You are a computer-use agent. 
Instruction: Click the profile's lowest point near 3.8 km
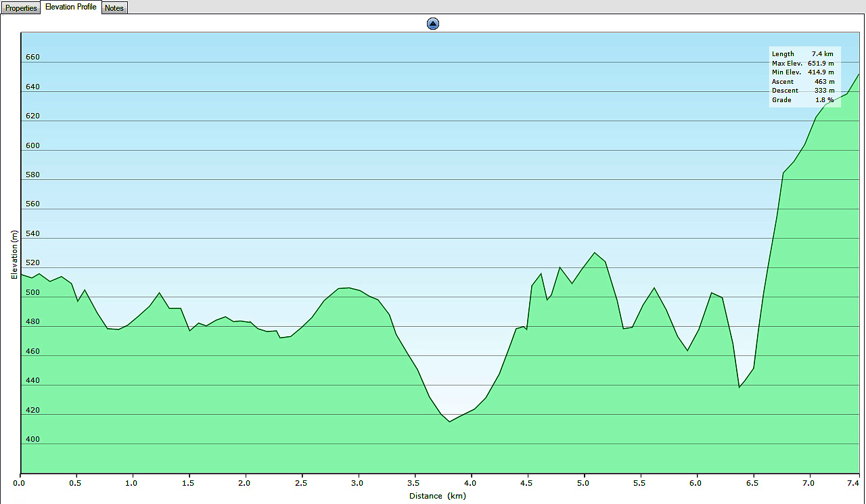pyautogui.click(x=449, y=421)
